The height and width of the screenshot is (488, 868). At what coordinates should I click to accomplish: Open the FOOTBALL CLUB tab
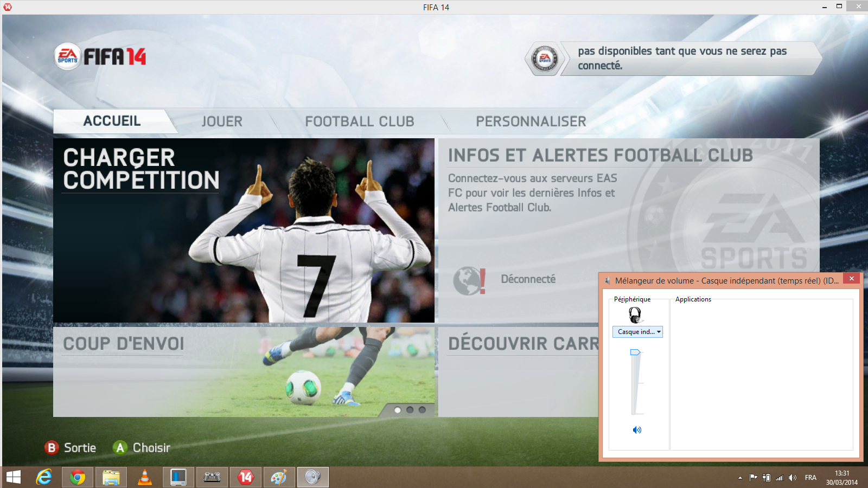pyautogui.click(x=359, y=121)
